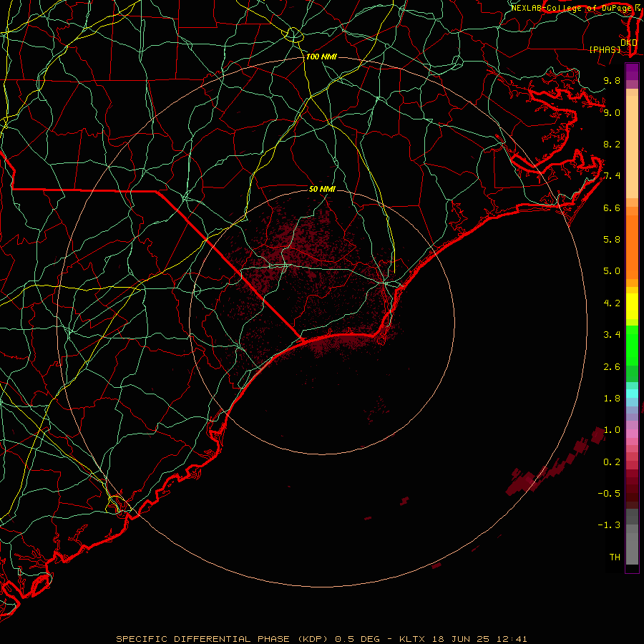Image resolution: width=644 pixels, height=644 pixels.
Task: Click the 9.8 color scale value
Action: (612, 80)
